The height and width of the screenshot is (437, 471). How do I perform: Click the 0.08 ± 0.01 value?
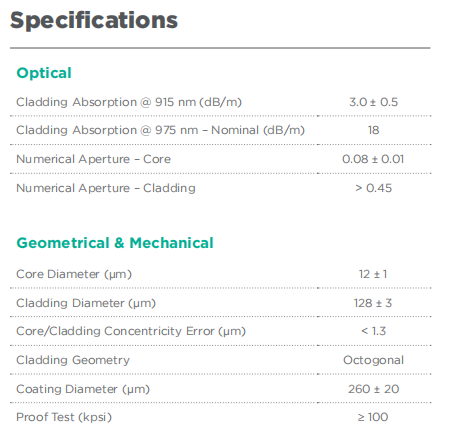point(373,159)
